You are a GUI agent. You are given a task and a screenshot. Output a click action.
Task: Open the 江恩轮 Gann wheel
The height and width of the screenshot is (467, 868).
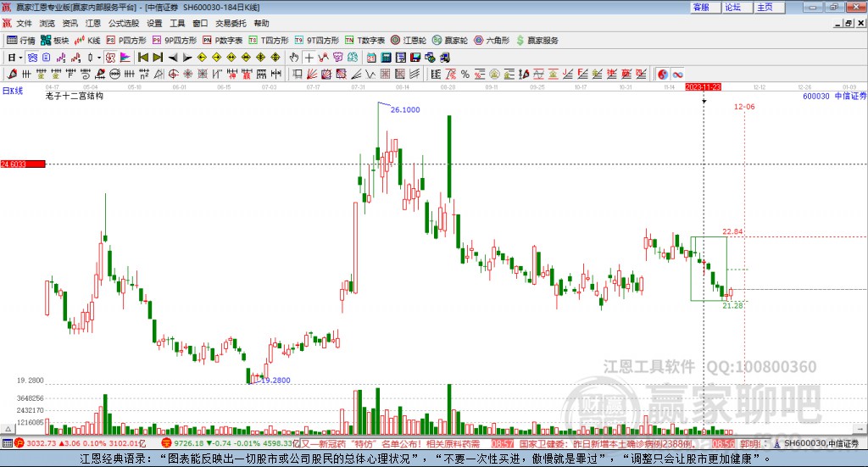[x=408, y=41]
